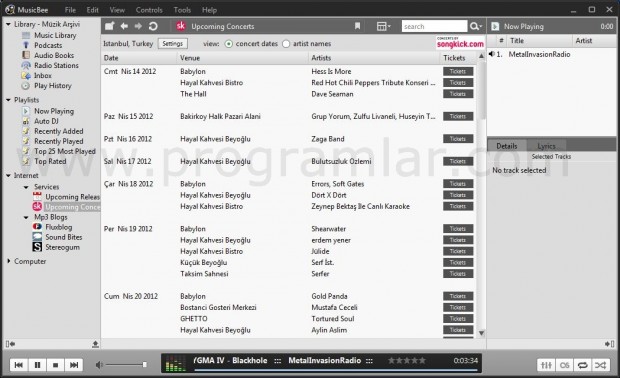This screenshot has height=378, width=620.
Task: Open the Now Playing playlist in sidebar
Action: click(x=54, y=111)
